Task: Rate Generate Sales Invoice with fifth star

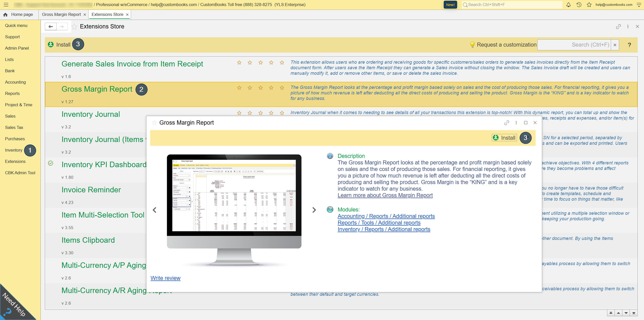Action: 282,62
